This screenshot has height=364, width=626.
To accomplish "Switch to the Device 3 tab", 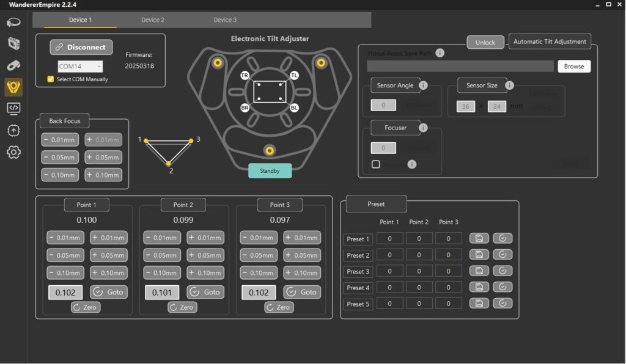I will click(x=225, y=20).
